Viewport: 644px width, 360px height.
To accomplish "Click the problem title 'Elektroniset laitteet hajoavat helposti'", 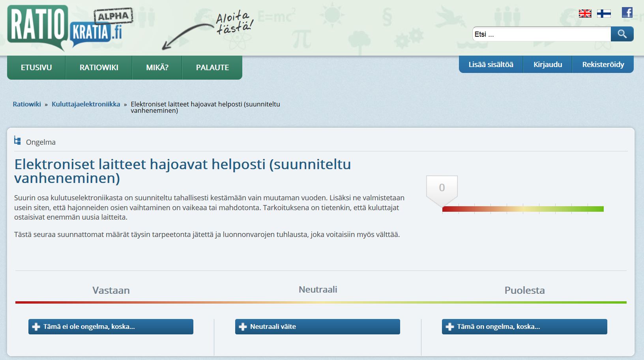I will 183,171.
